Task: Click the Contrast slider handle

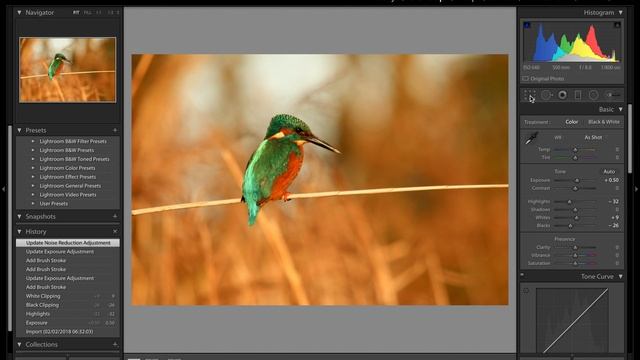Action: (x=575, y=189)
